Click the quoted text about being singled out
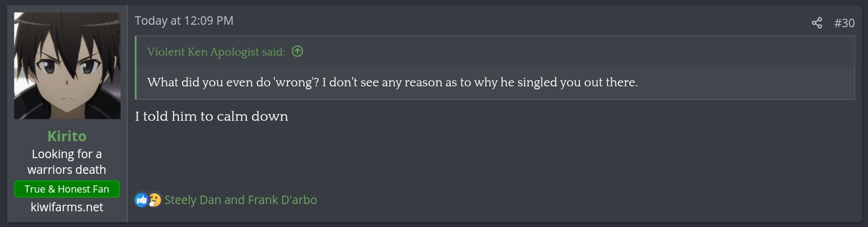The width and height of the screenshot is (868, 227). pos(392,82)
